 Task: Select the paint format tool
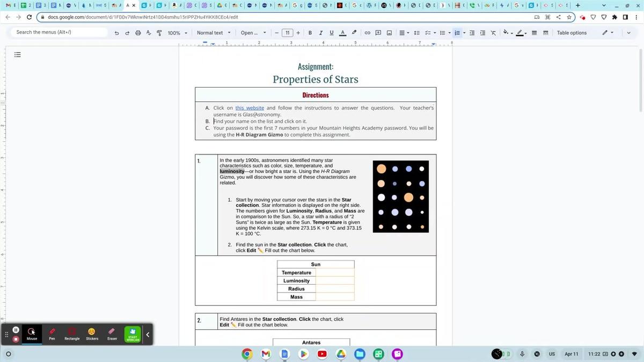(x=159, y=33)
